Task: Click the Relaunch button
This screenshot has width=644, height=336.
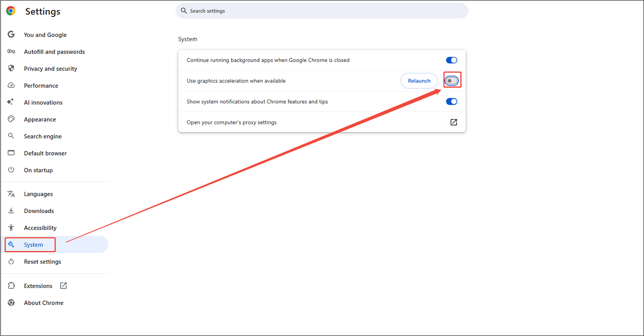Action: 419,81
